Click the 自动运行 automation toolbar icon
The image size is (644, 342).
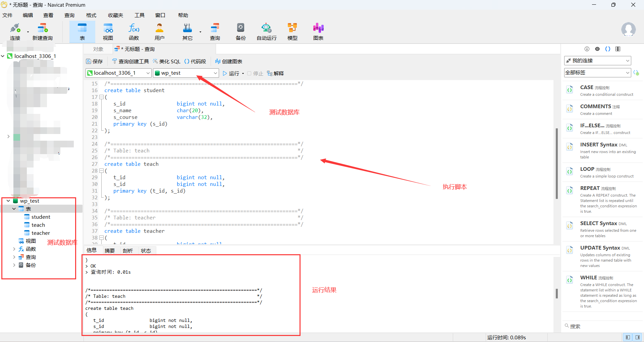point(267,32)
